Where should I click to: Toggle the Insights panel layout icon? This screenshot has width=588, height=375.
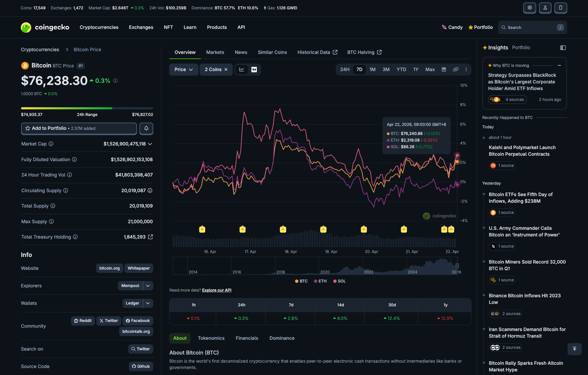coord(563,48)
